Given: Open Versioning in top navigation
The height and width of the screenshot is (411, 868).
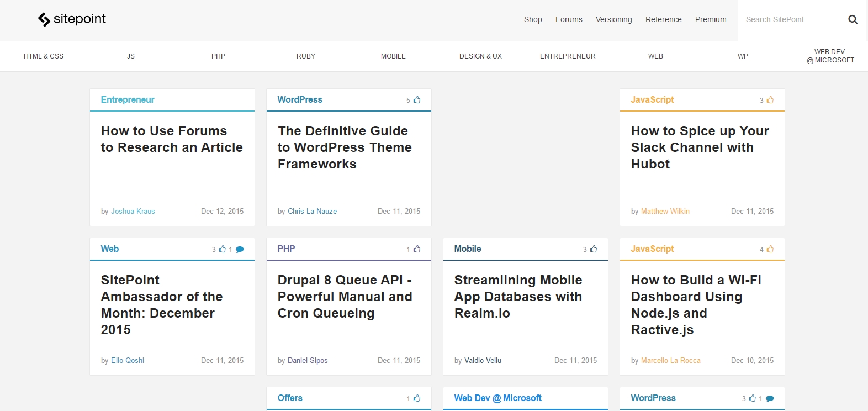Looking at the screenshot, I should click(613, 19).
